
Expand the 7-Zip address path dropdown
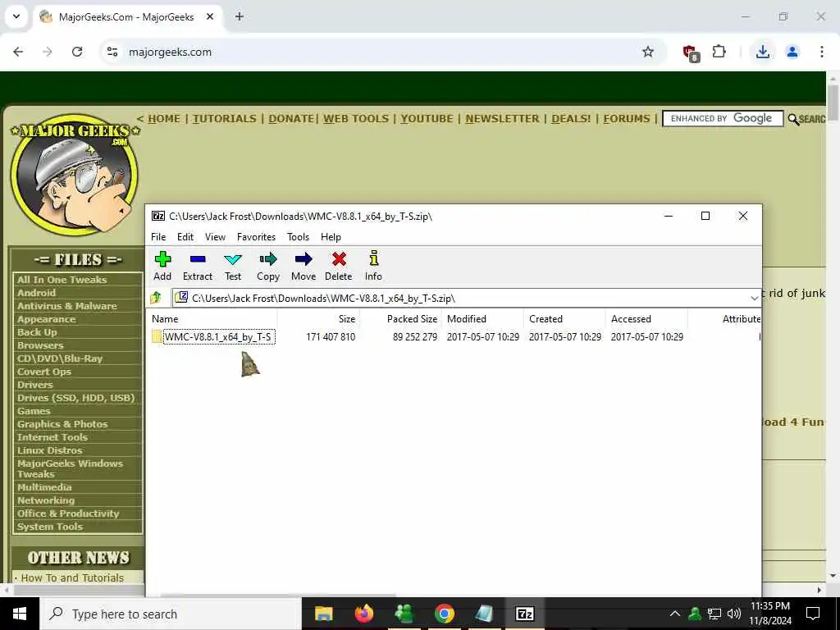point(755,299)
